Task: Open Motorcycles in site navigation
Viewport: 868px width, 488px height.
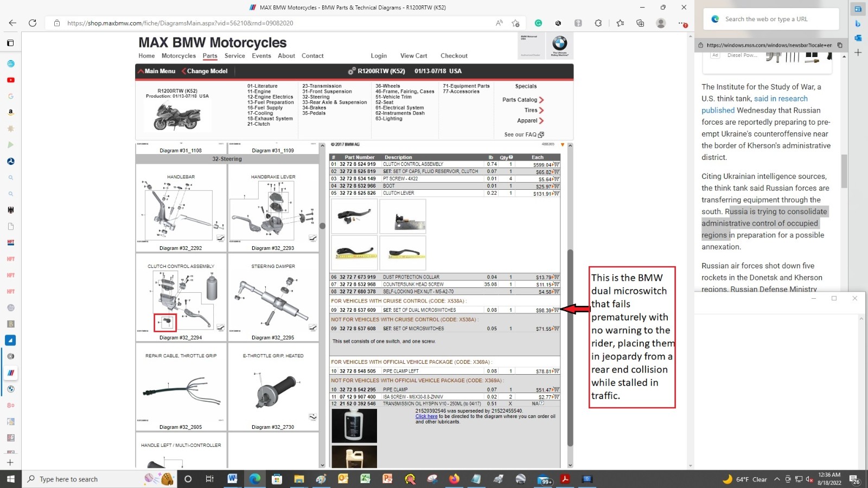Action: 178,56
